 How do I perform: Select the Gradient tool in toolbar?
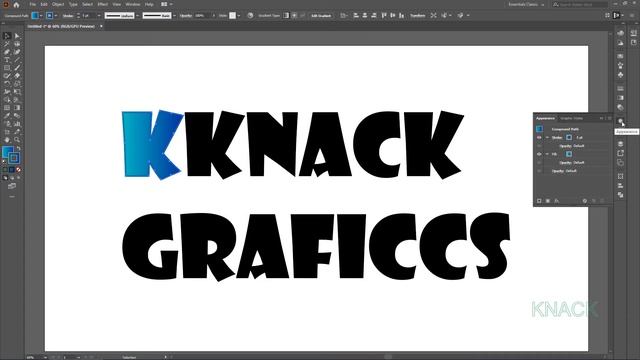(17, 107)
